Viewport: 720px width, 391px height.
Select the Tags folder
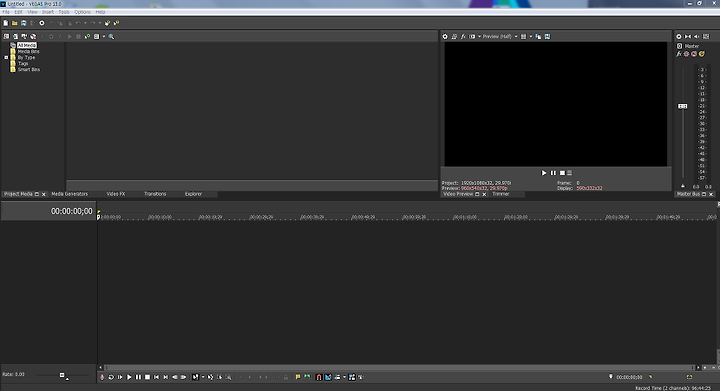(x=23, y=63)
